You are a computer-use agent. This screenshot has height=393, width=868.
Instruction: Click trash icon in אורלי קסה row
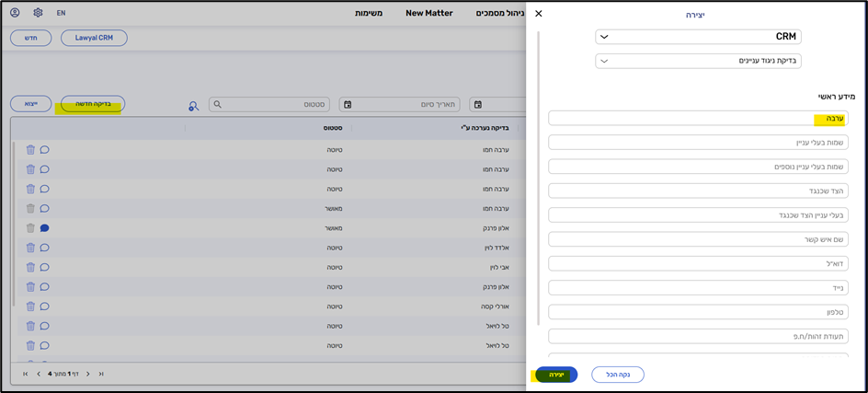(30, 306)
